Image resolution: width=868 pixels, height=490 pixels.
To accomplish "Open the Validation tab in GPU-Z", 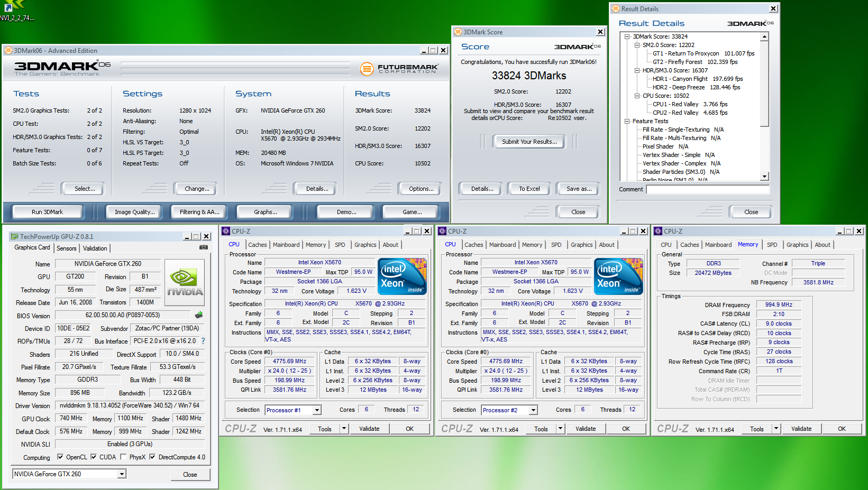I will click(x=95, y=248).
